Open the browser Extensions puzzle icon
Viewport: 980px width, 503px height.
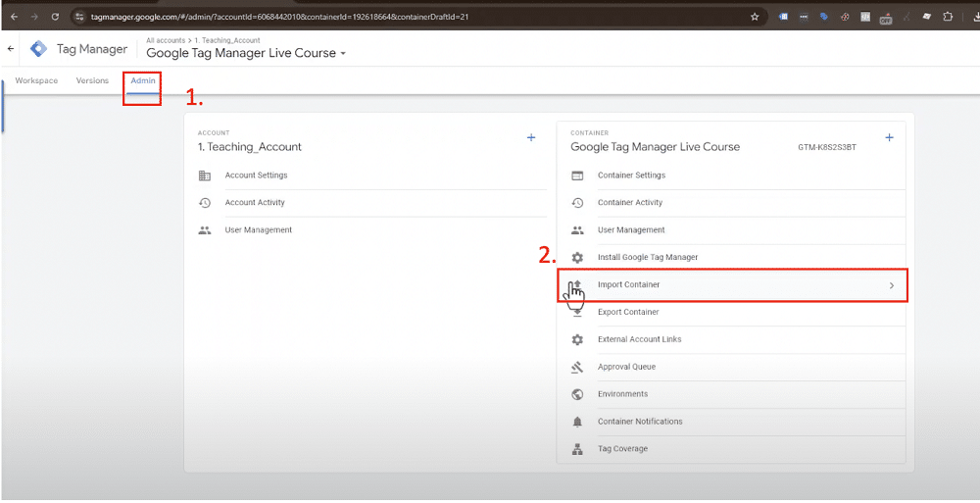[x=949, y=17]
